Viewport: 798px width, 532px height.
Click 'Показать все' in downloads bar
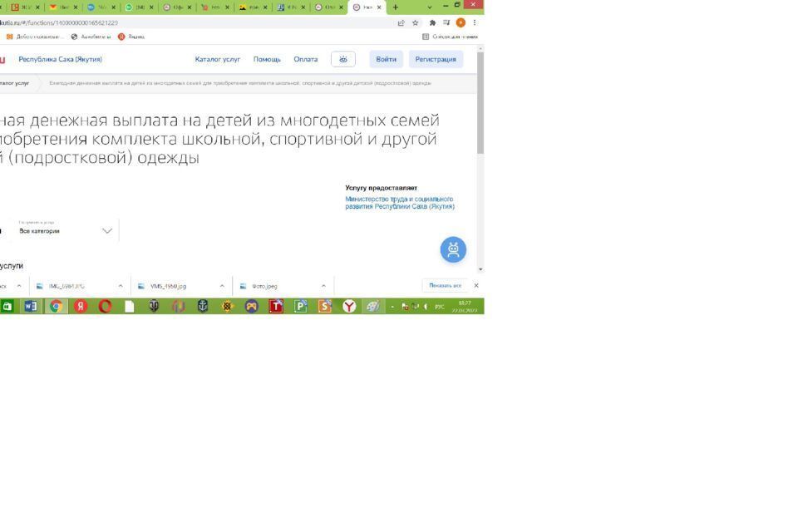click(x=445, y=286)
